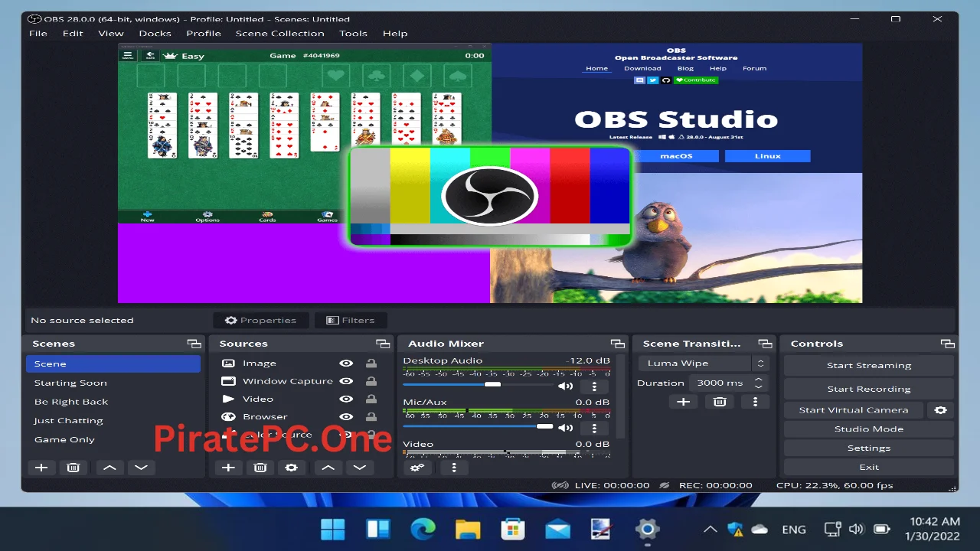Open source Filters button
980x551 pixels.
pos(351,321)
